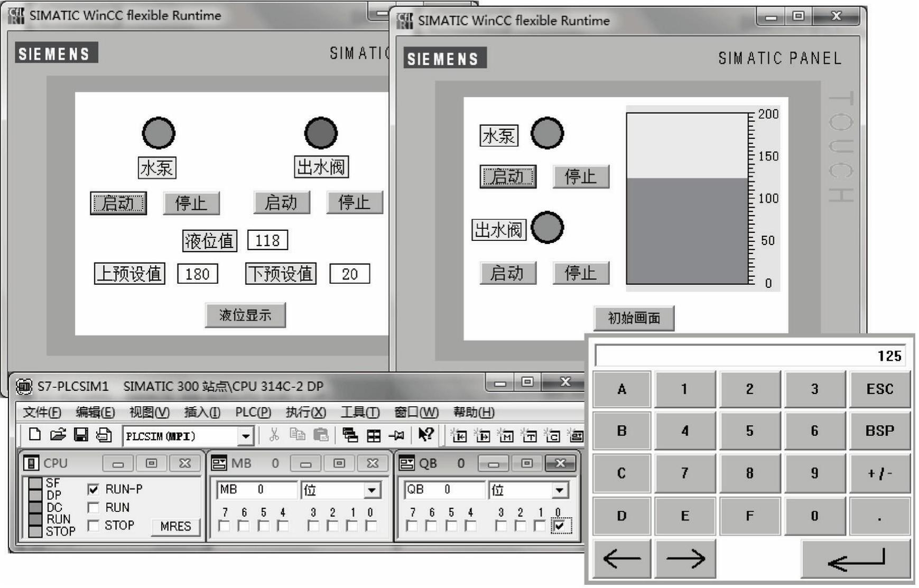Click the MRES button in CPU window
The width and height of the screenshot is (919, 588).
(175, 526)
